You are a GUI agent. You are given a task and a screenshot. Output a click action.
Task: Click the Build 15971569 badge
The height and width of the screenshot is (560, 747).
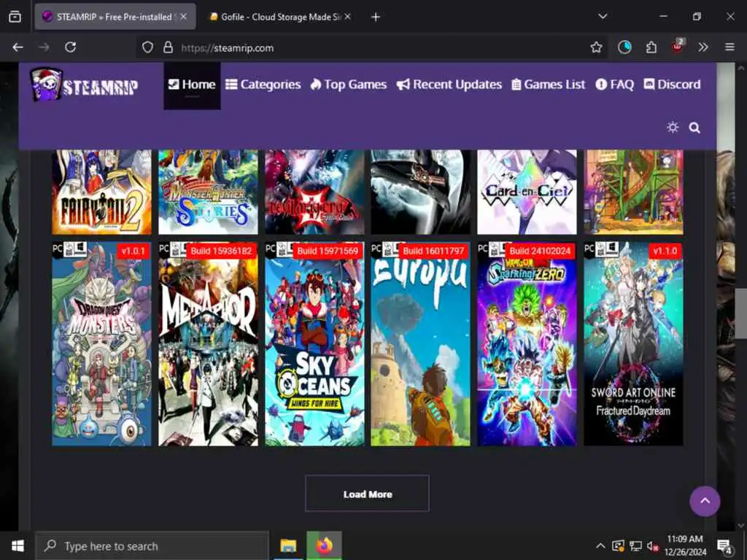pos(328,251)
